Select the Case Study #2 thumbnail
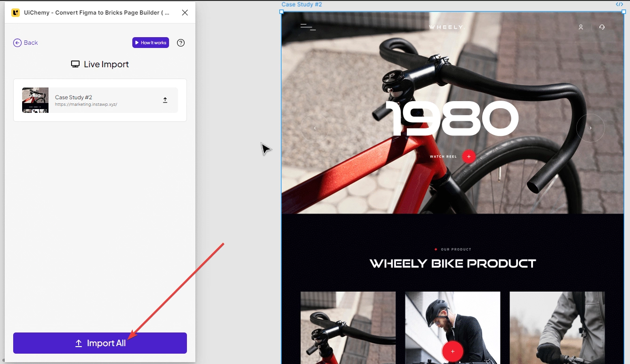The height and width of the screenshot is (364, 630). pos(35,100)
